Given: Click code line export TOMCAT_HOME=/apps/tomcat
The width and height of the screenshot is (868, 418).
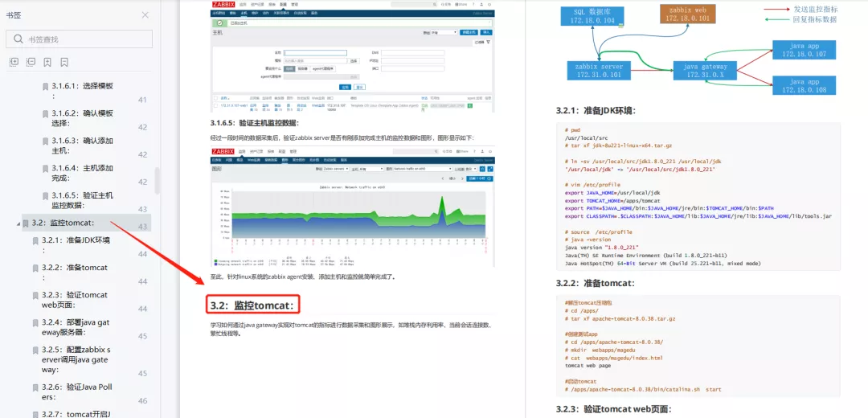Looking at the screenshot, I should pyautogui.click(x=611, y=200).
